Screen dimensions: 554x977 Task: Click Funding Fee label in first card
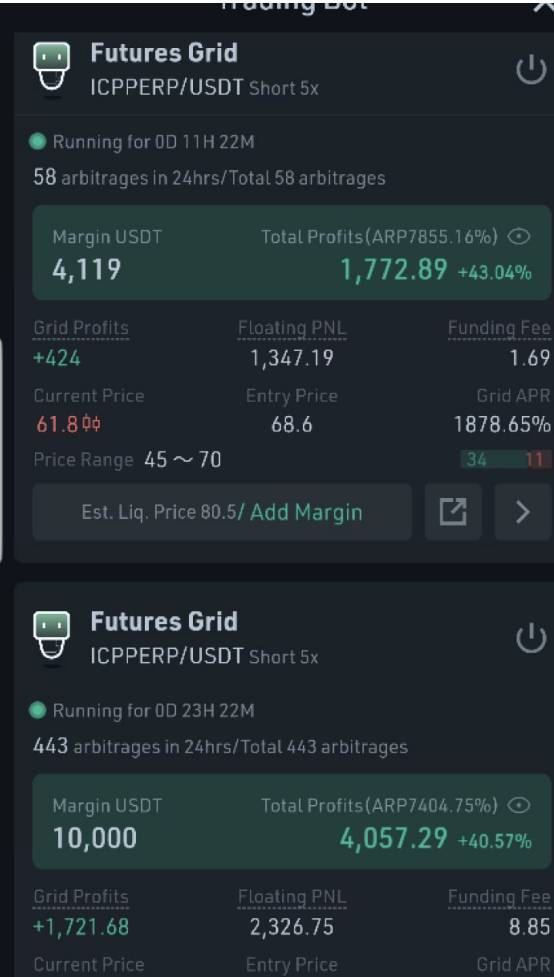[499, 328]
